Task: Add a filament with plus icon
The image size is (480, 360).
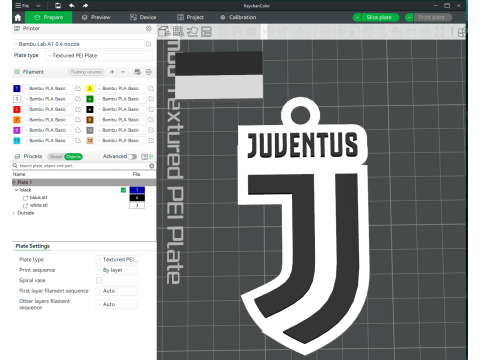Action: point(112,72)
